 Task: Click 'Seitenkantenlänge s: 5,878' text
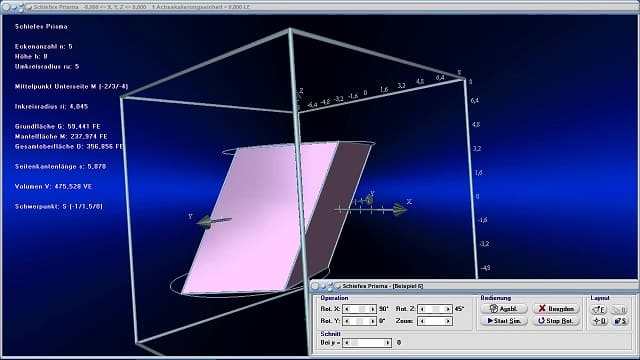coord(60,167)
